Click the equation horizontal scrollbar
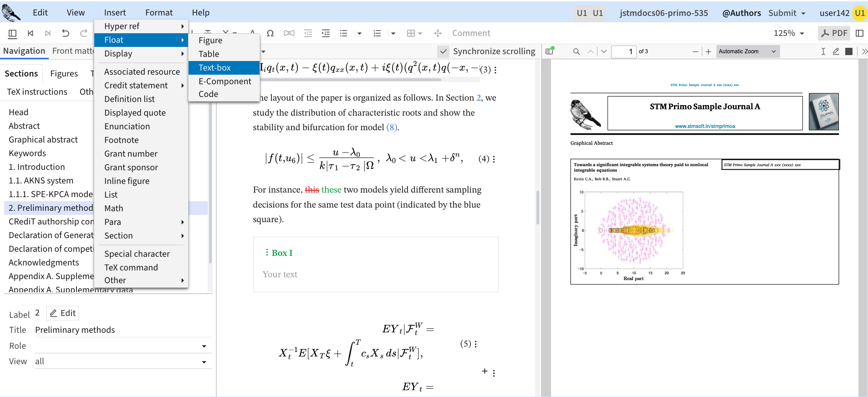 tap(350, 80)
